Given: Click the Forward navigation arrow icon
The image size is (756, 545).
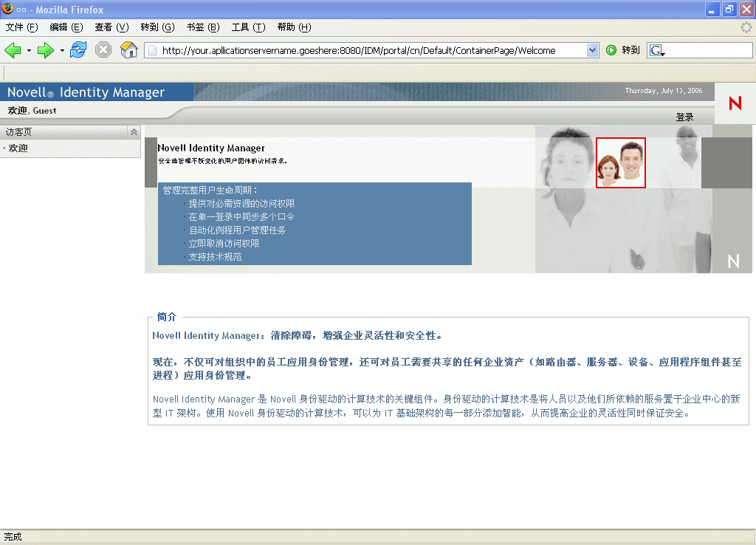Looking at the screenshot, I should tap(46, 49).
